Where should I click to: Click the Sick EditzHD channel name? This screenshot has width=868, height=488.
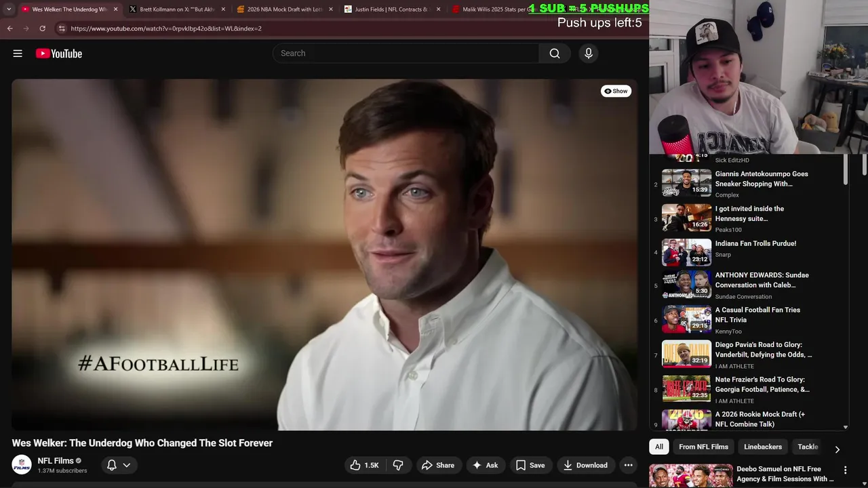point(732,161)
